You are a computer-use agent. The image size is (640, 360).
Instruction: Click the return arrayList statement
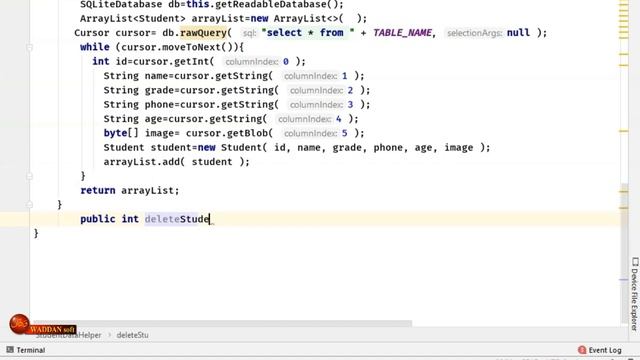coord(130,190)
